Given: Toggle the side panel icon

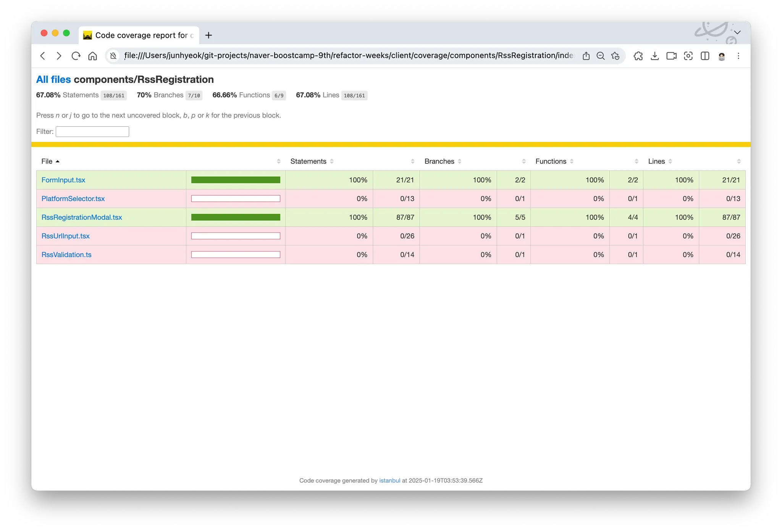Looking at the screenshot, I should click(x=705, y=56).
